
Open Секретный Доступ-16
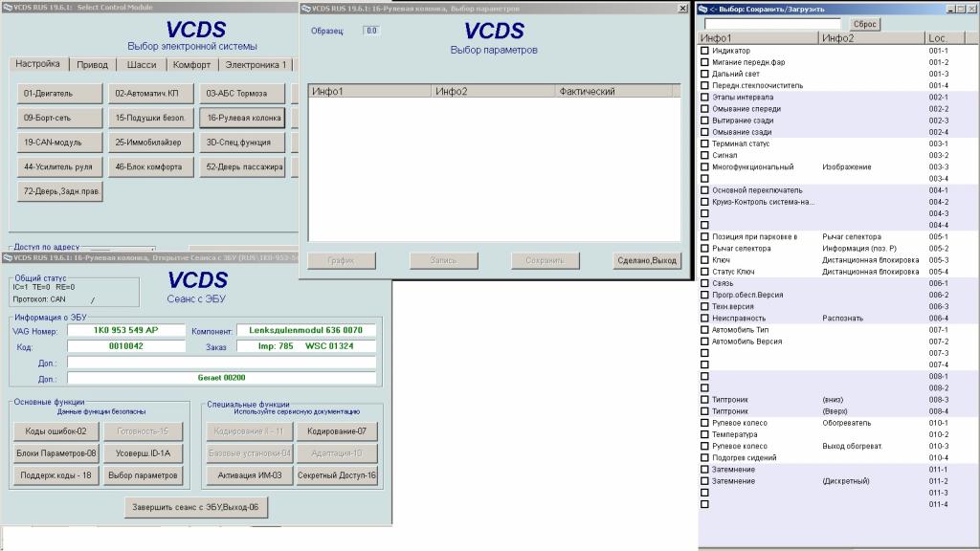point(337,475)
